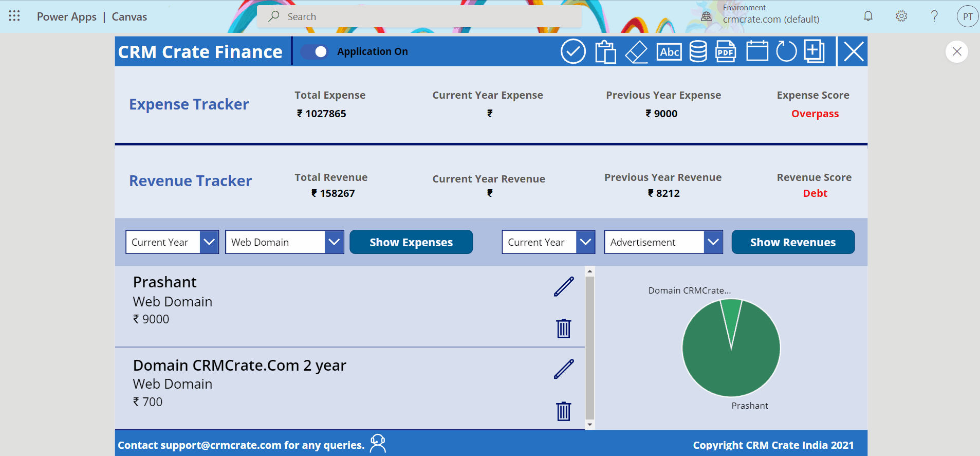Open the Power Apps app launcher grid
The image size is (980, 456).
pyautogui.click(x=14, y=16)
